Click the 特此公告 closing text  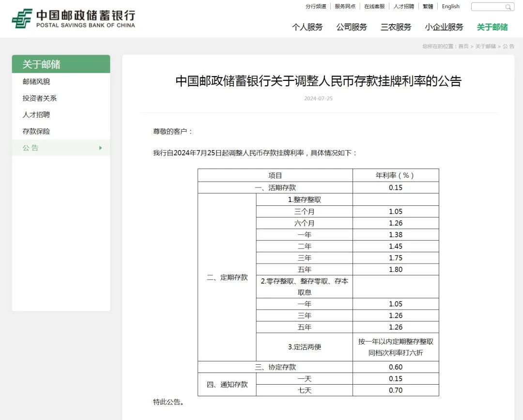point(169,403)
